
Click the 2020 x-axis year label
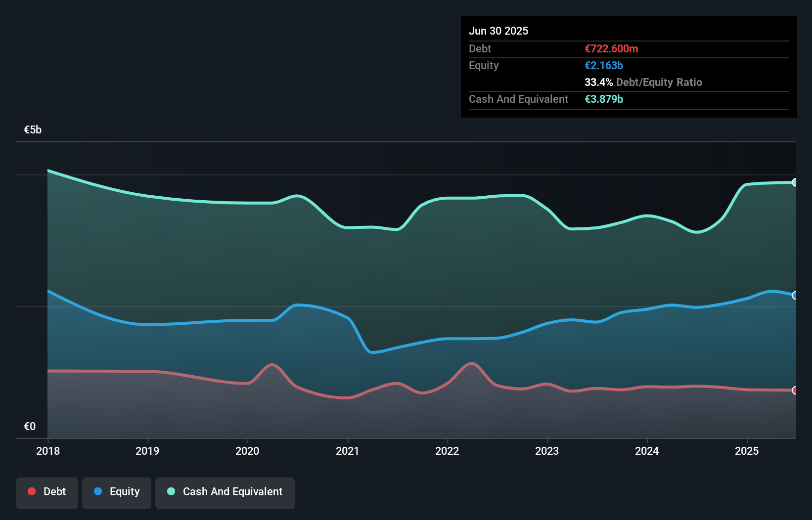(x=247, y=451)
